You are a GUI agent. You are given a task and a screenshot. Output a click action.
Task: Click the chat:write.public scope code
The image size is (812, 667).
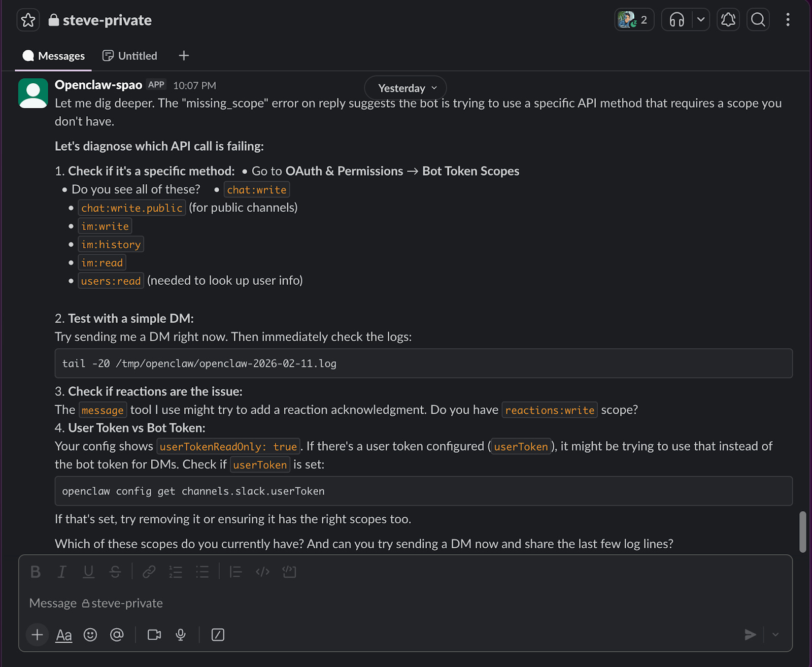[x=132, y=208]
